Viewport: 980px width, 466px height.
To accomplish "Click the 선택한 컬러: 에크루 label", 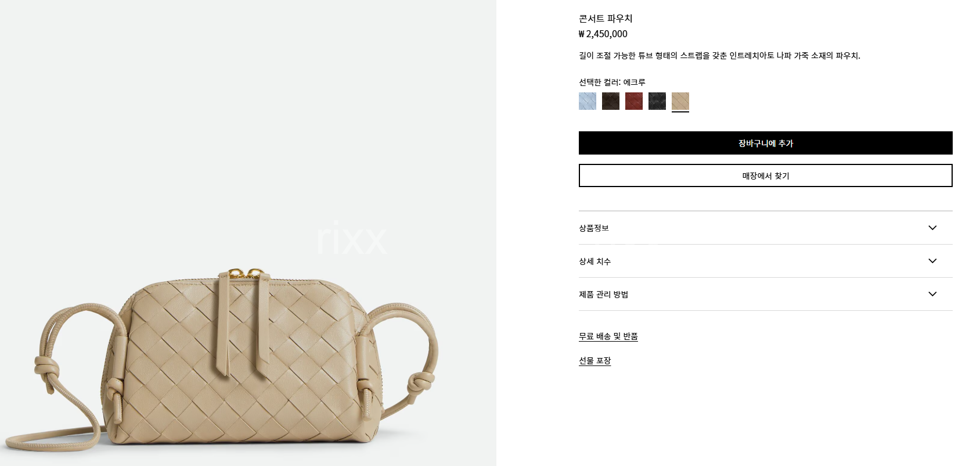I will tap(612, 83).
